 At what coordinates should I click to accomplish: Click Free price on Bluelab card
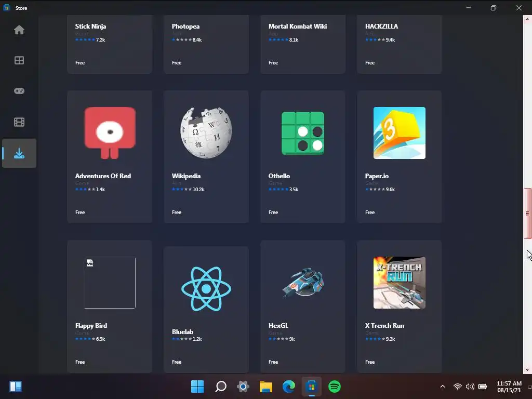coord(177,362)
